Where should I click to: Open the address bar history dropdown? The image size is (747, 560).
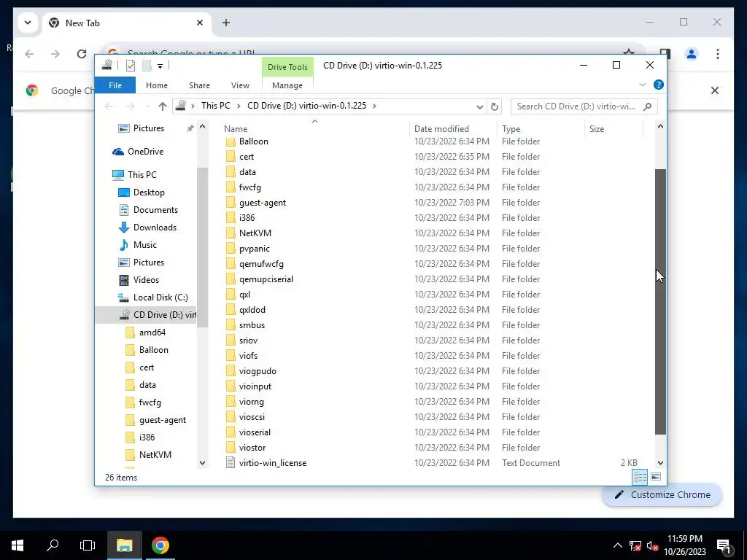[x=480, y=106]
